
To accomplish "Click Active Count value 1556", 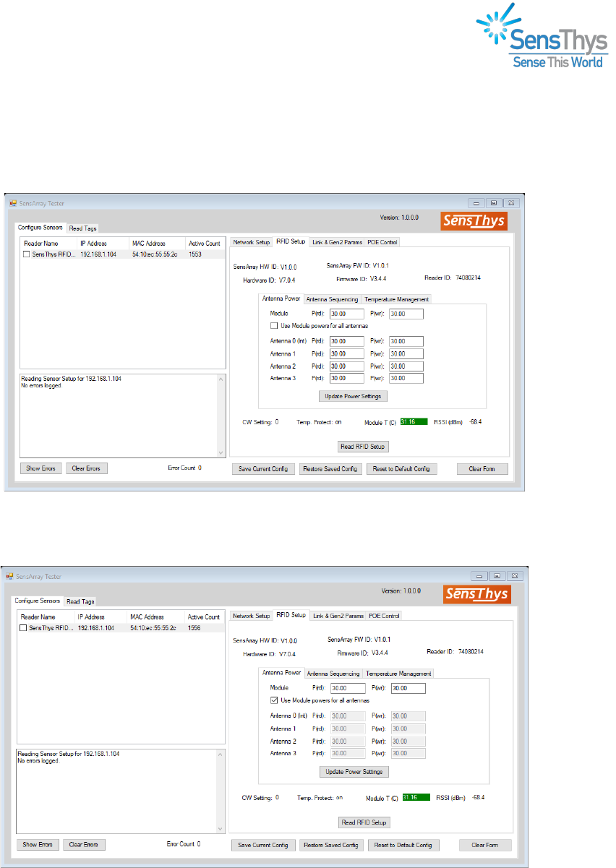I will 195,628.
